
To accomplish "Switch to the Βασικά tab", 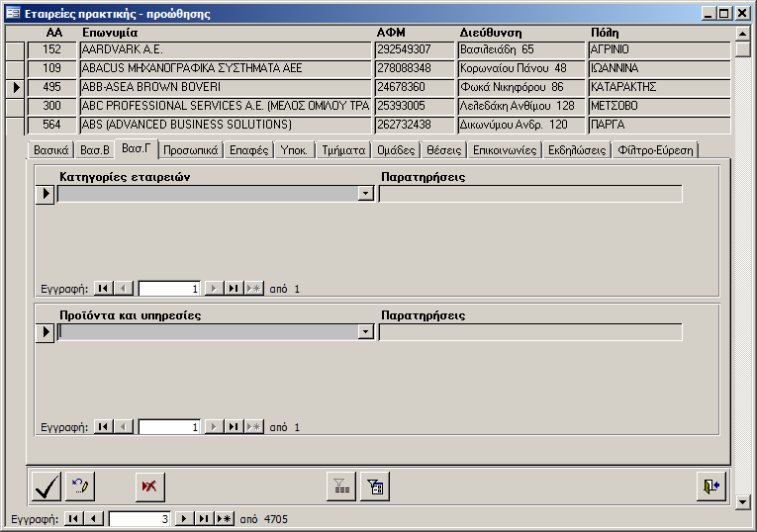I will coord(50,150).
